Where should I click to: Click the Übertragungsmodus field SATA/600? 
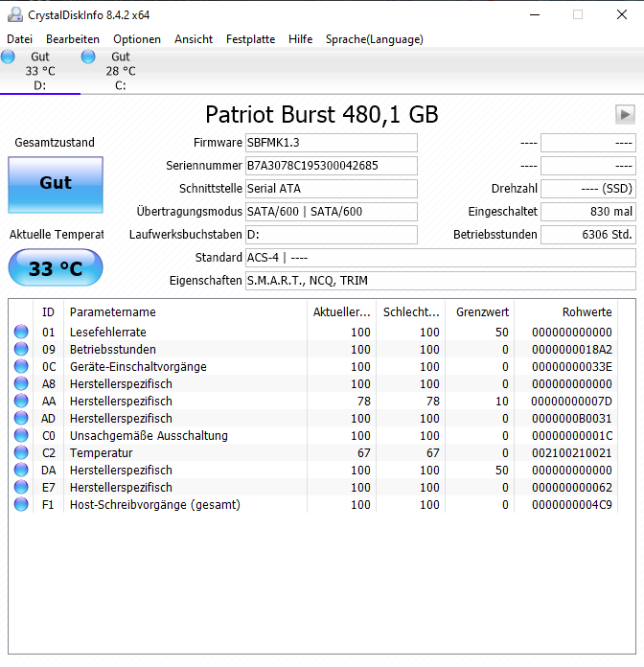tap(332, 212)
